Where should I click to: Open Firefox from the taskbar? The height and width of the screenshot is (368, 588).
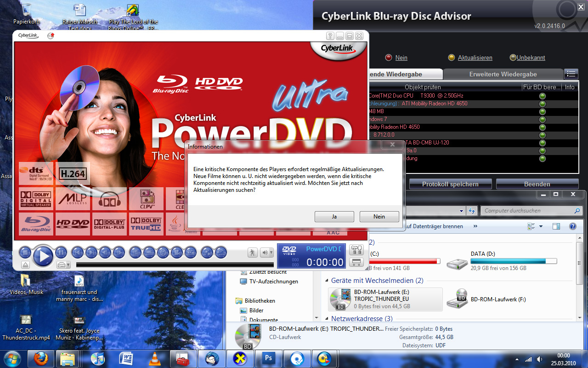41,358
